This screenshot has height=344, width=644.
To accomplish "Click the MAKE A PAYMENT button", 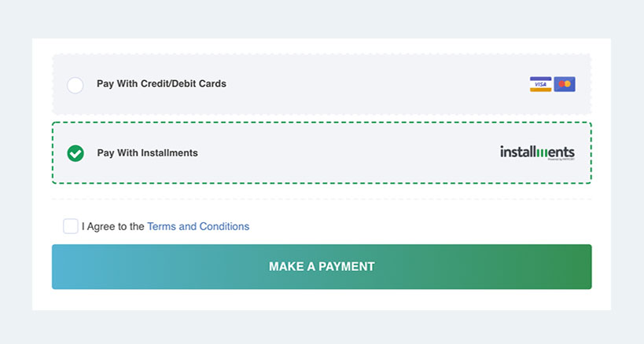I will click(322, 267).
